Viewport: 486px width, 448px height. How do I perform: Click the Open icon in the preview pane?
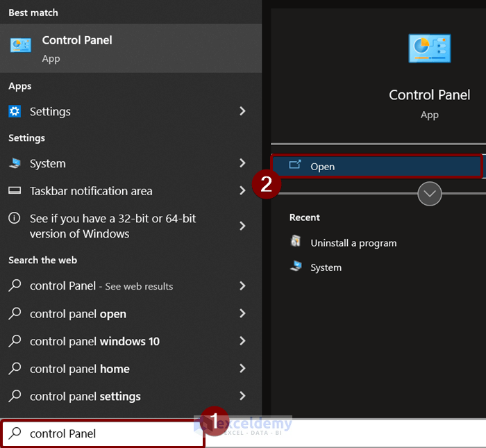click(295, 165)
